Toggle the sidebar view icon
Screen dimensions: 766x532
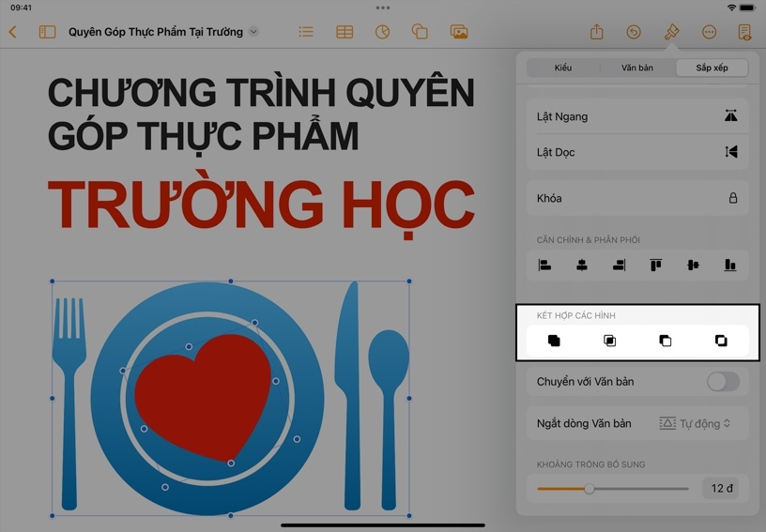click(47, 32)
